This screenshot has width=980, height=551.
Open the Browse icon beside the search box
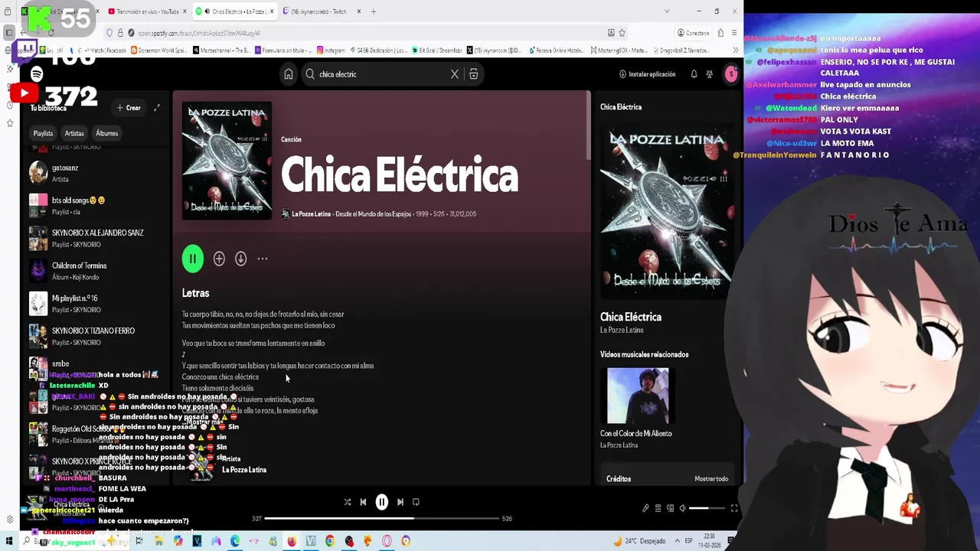[x=474, y=74]
